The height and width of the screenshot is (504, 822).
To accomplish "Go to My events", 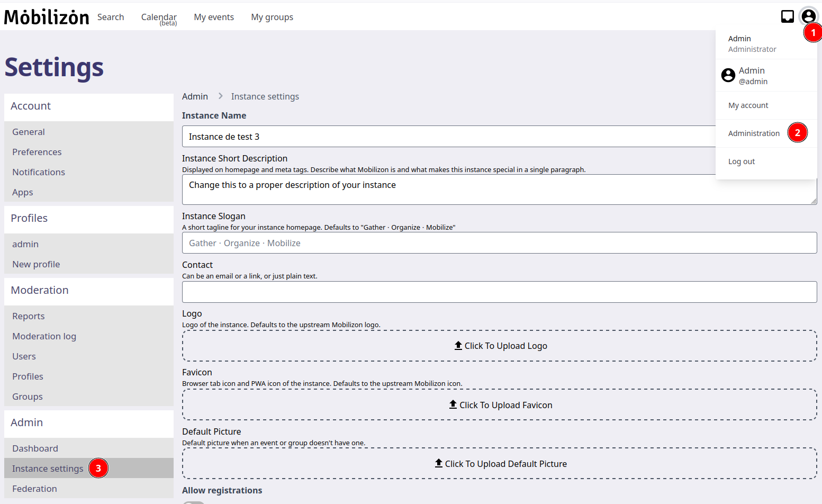I will pos(214,17).
